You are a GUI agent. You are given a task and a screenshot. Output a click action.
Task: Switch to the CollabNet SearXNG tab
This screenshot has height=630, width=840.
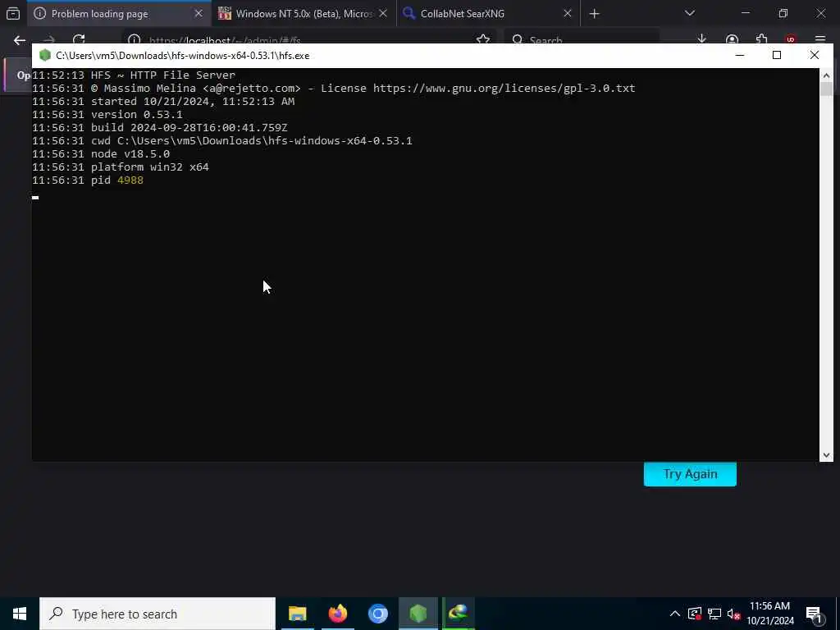point(489,13)
